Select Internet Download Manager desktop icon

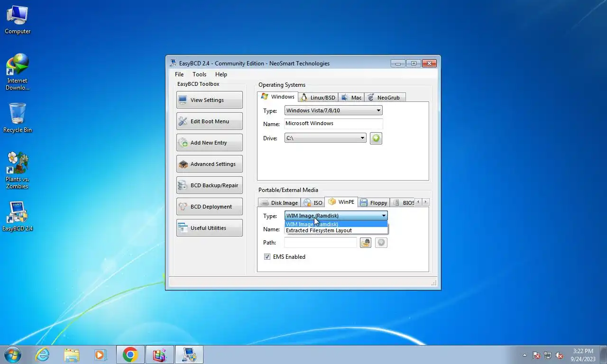(18, 72)
